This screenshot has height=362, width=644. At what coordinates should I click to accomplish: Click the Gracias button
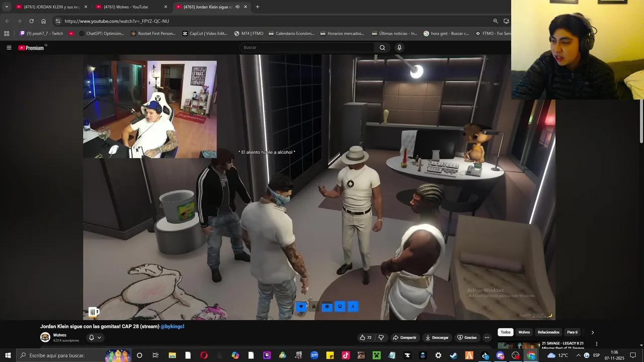(x=466, y=337)
